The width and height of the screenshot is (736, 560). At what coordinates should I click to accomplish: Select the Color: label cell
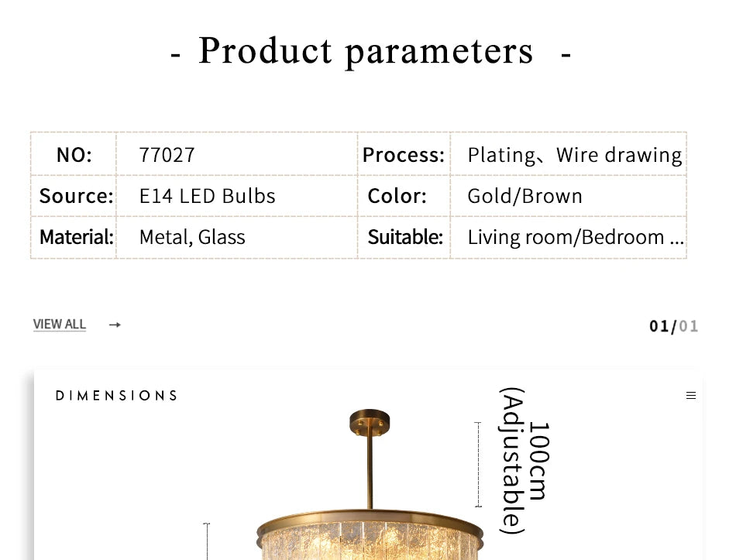(397, 196)
